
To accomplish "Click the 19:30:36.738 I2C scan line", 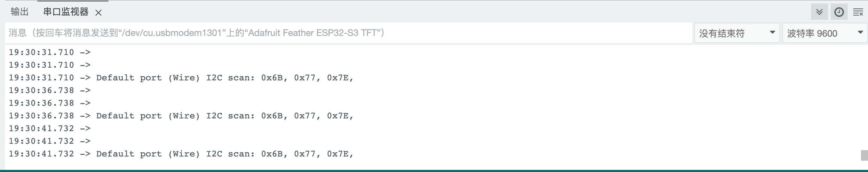I will pyautogui.click(x=181, y=116).
